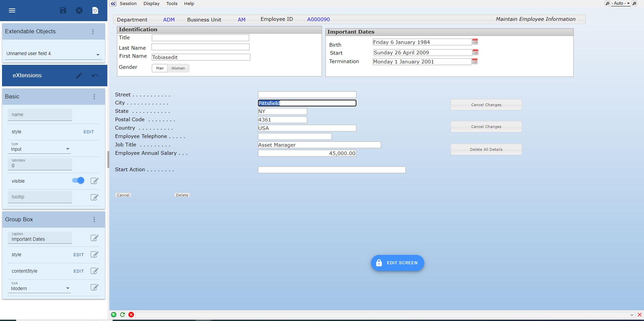
Task: Open the Birth date calendar picker
Action: click(x=475, y=42)
